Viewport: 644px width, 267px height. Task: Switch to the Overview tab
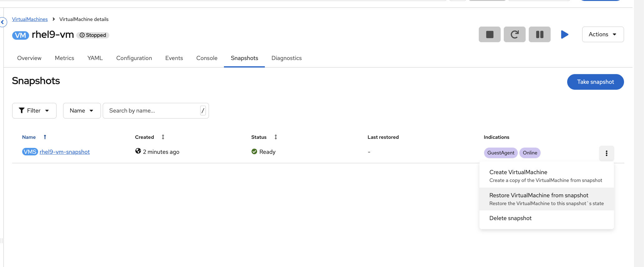tap(29, 58)
